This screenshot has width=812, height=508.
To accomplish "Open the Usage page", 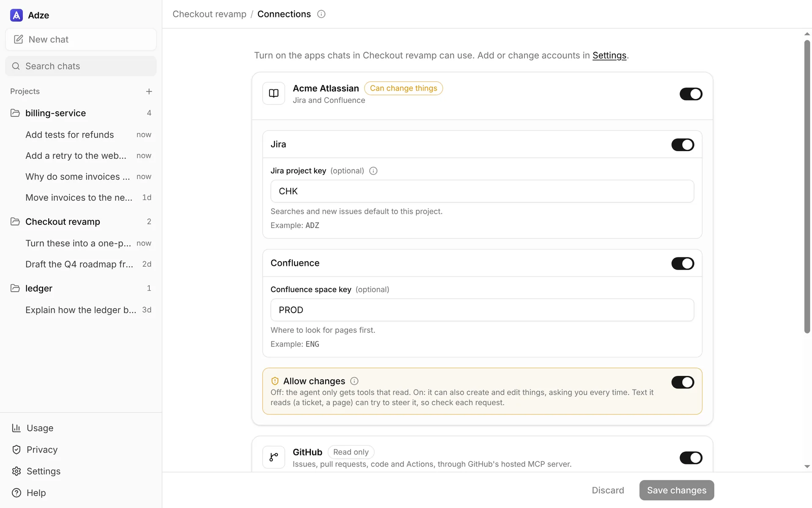I will click(81, 428).
